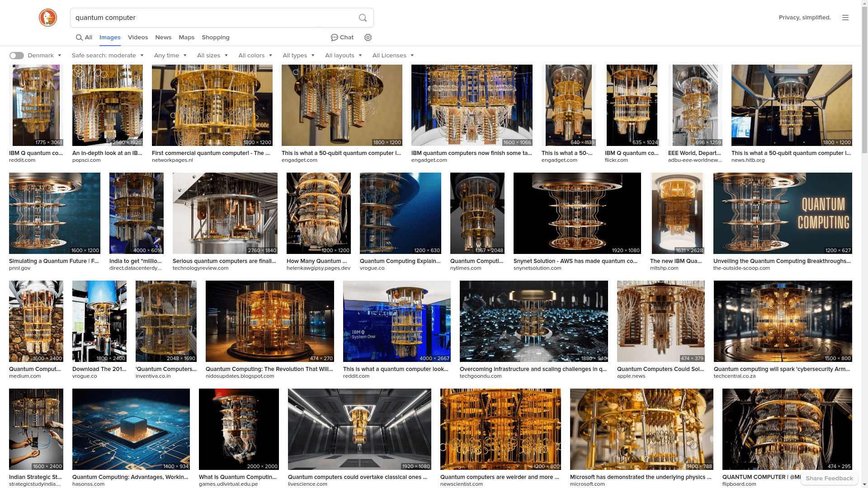The image size is (868, 488).
Task: Click the quantum computer search field
Action: 212,18
